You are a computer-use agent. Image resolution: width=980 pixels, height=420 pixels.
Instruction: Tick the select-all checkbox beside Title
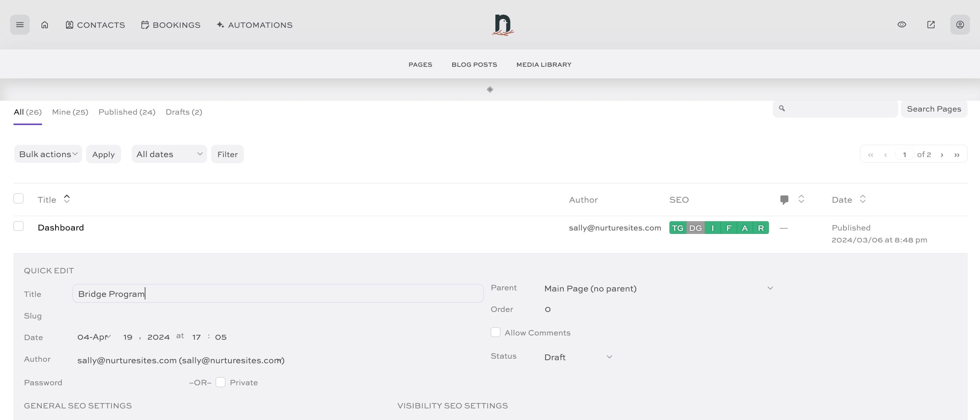coord(19,198)
